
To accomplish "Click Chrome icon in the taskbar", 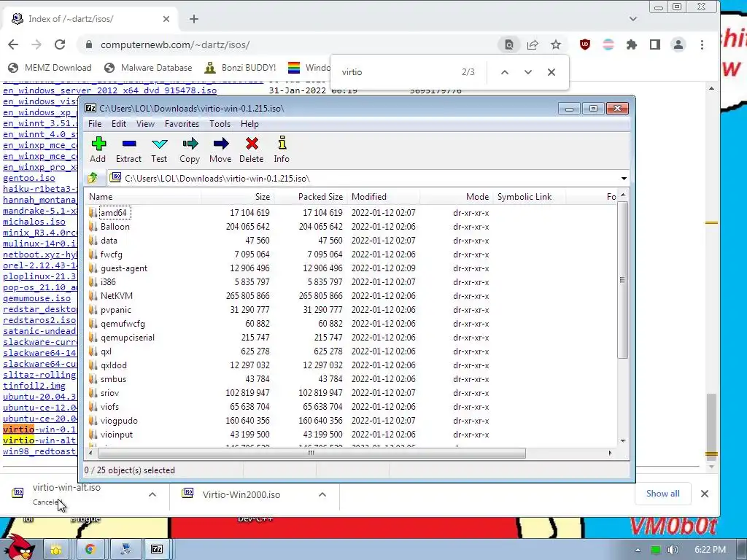I will 90,549.
